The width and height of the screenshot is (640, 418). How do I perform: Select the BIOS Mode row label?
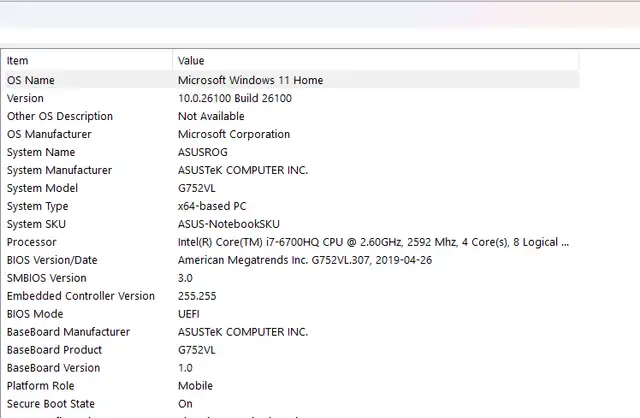pyautogui.click(x=35, y=314)
